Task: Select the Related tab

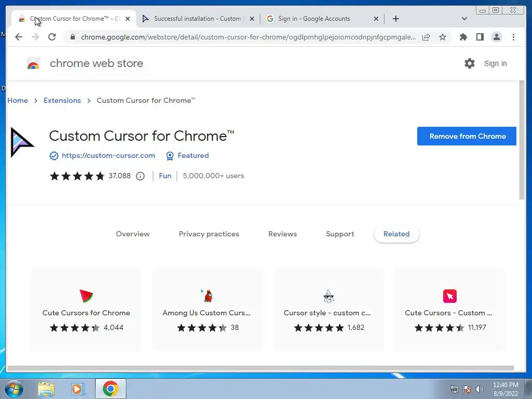Action: coord(396,234)
